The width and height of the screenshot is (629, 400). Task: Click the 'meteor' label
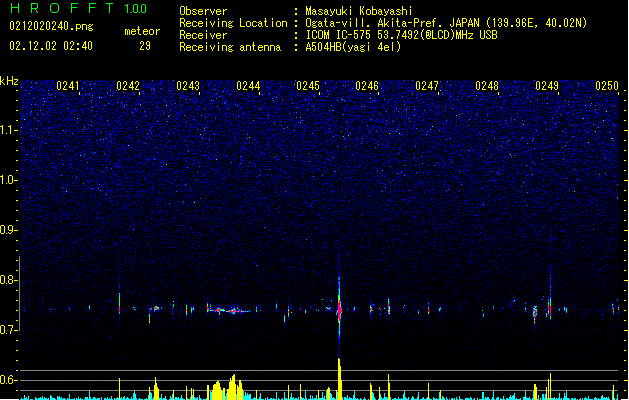tap(142, 31)
